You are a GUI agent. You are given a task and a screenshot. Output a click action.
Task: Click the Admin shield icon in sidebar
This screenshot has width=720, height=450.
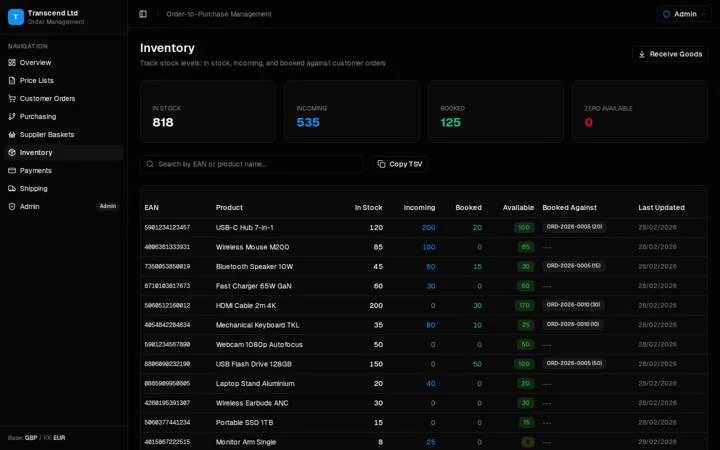(12, 207)
